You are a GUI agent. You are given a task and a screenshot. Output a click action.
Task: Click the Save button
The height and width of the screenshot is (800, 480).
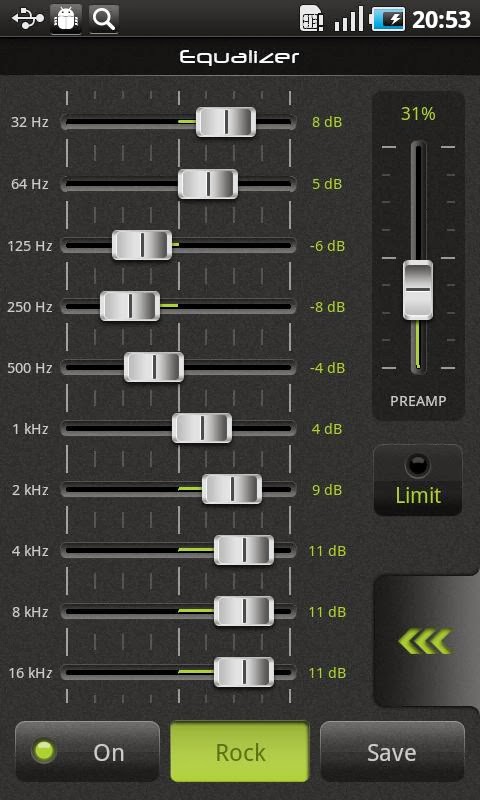click(x=392, y=752)
